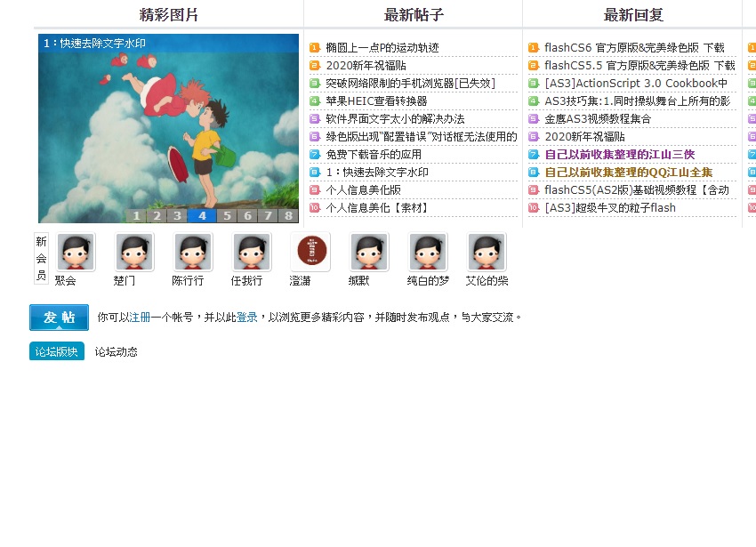The height and width of the screenshot is (547, 756).
Task: Click member name 缄默
Action: 358,281
